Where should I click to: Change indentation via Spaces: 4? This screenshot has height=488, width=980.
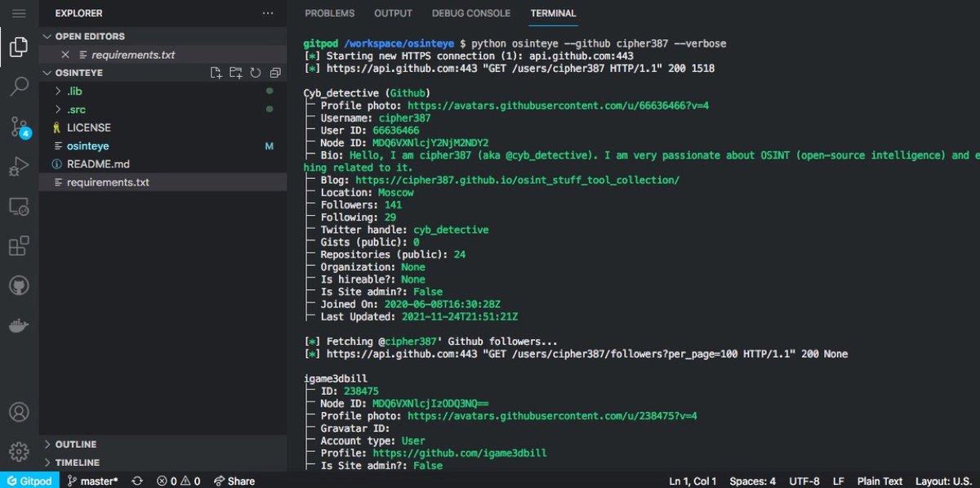[x=753, y=481]
